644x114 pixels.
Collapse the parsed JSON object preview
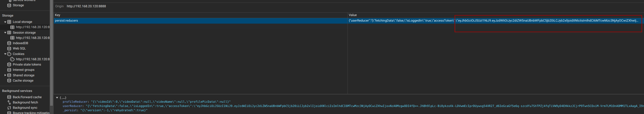[x=57, y=98]
